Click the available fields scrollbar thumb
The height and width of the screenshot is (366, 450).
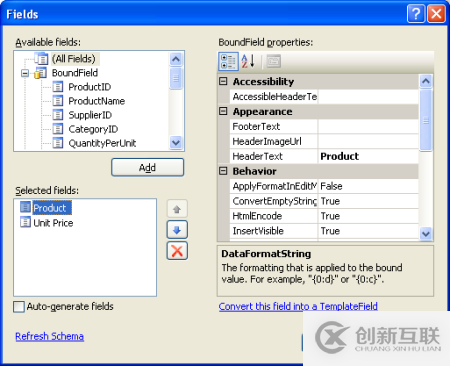pos(176,79)
